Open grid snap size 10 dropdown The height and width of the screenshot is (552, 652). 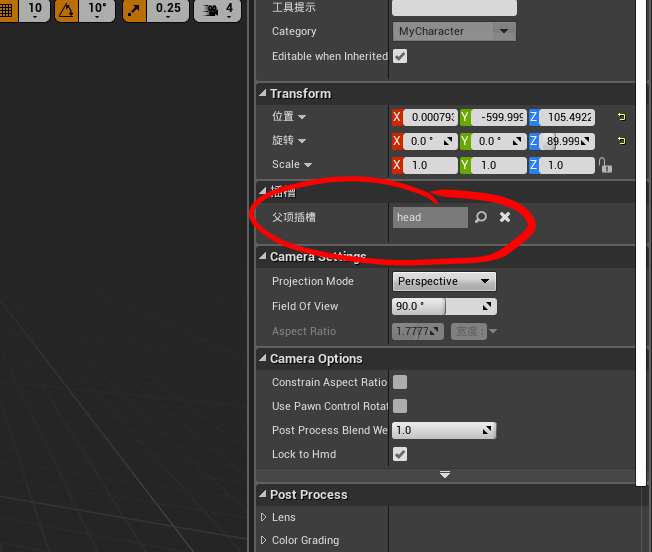pyautogui.click(x=35, y=10)
